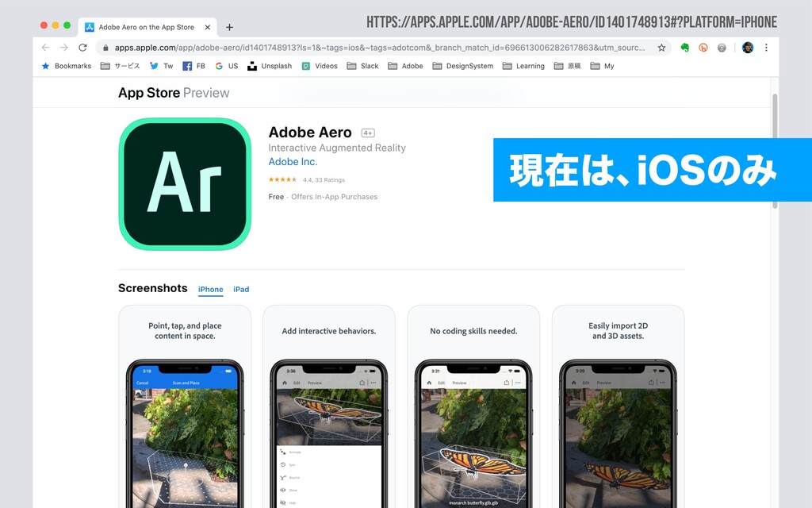Image resolution: width=812 pixels, height=508 pixels.
Task: Switch screenshots to iPad tab
Action: click(241, 289)
